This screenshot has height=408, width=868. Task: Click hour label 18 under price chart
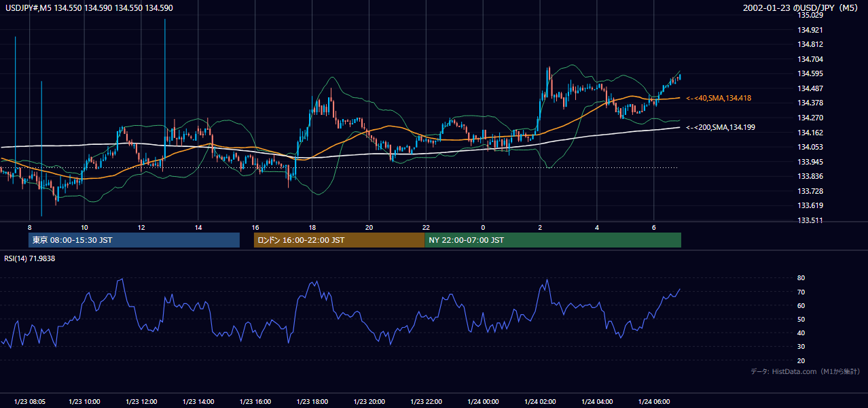(x=312, y=227)
